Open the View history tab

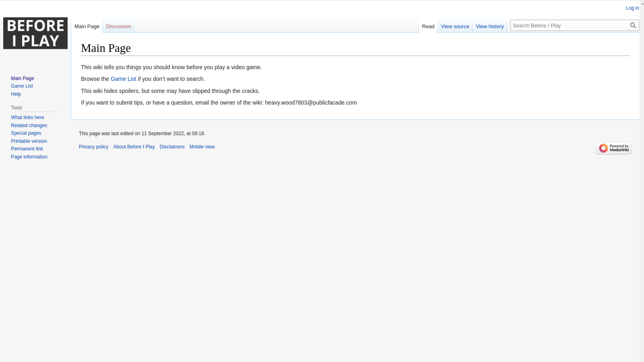point(489,26)
